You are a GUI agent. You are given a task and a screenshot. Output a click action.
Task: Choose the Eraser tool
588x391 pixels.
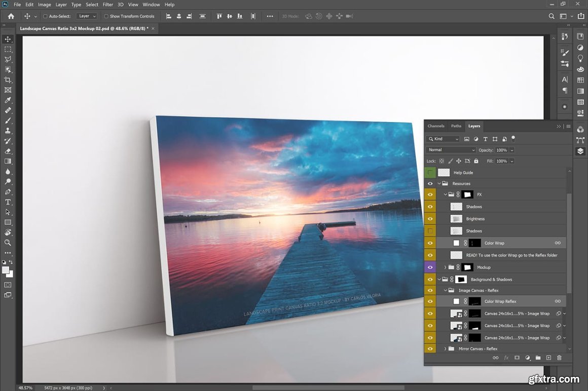[8, 151]
